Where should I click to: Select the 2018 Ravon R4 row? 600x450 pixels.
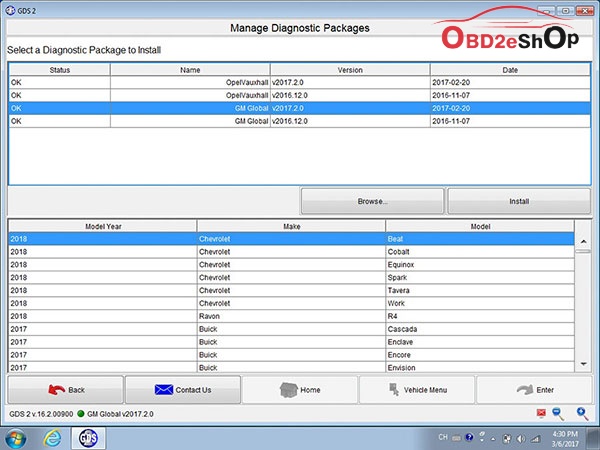pos(291,316)
